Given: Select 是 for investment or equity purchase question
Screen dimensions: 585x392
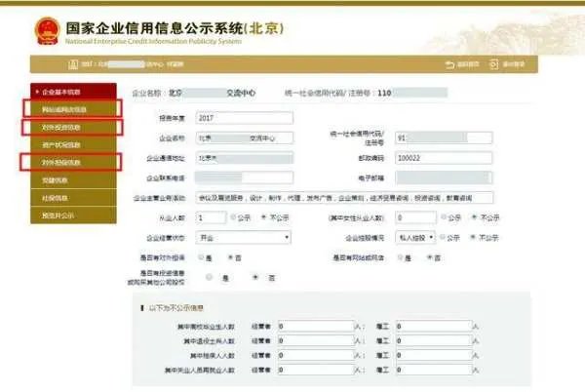Looking at the screenshot, I should pos(210,277).
